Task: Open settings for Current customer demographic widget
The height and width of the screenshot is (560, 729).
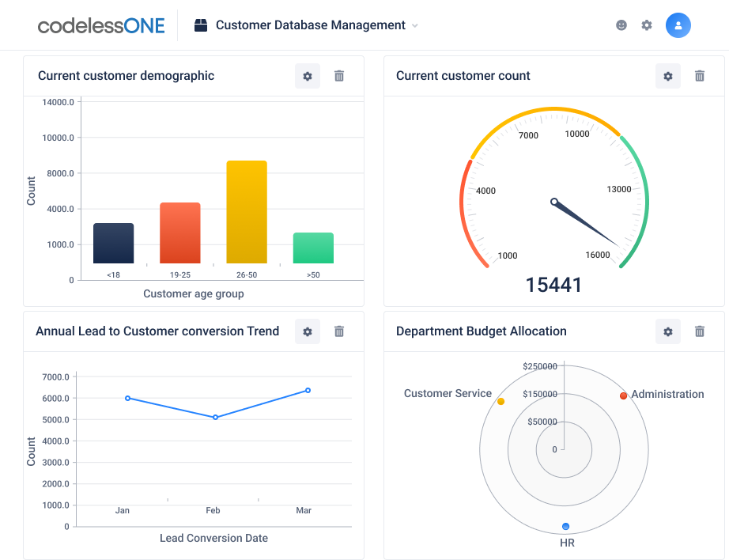Action: 308,76
